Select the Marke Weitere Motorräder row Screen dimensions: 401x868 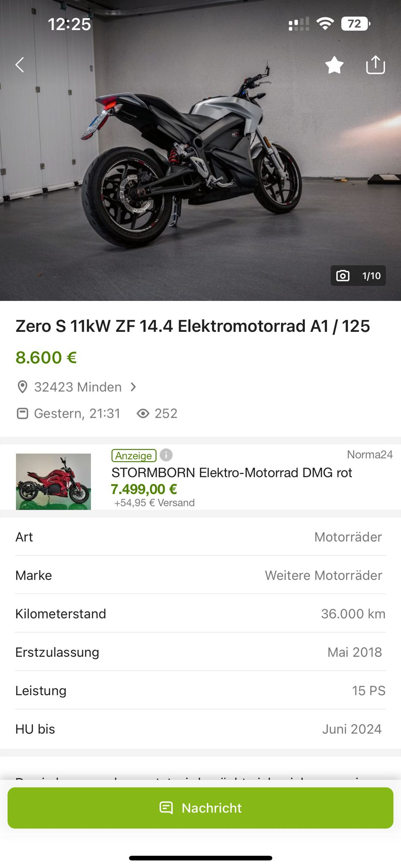(x=200, y=575)
